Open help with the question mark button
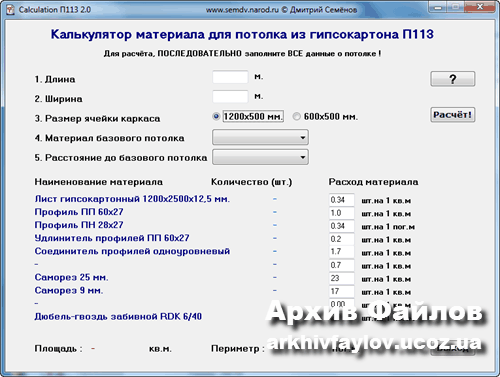This screenshot has height=377, width=500. point(452,79)
